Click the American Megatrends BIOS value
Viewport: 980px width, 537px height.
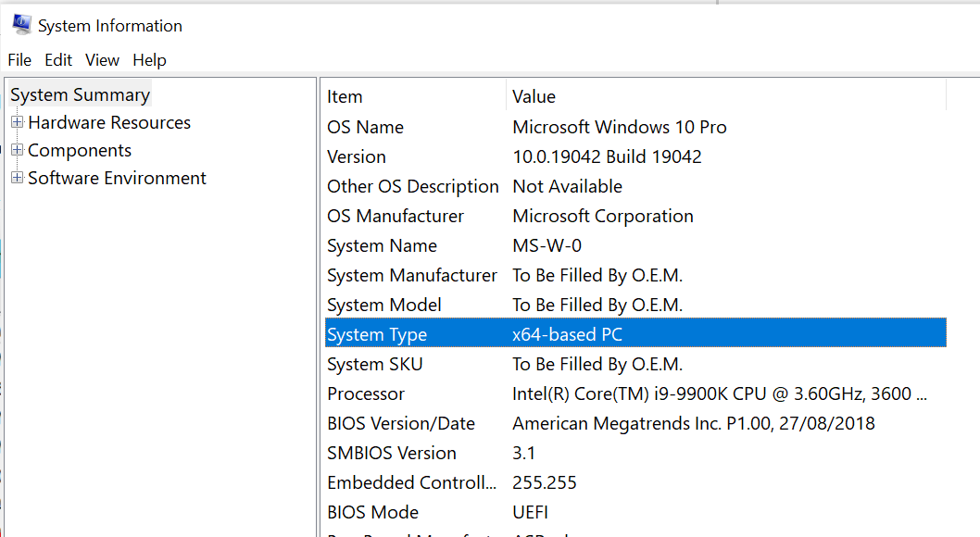[x=694, y=423]
